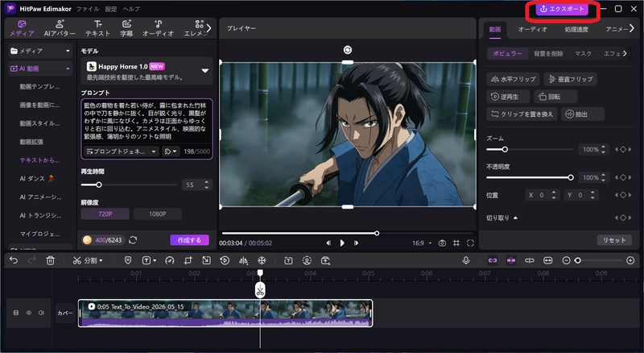Screen dimensions: 644x353
Task: Collapse the AI 動画 section
Action: pyautogui.click(x=68, y=69)
